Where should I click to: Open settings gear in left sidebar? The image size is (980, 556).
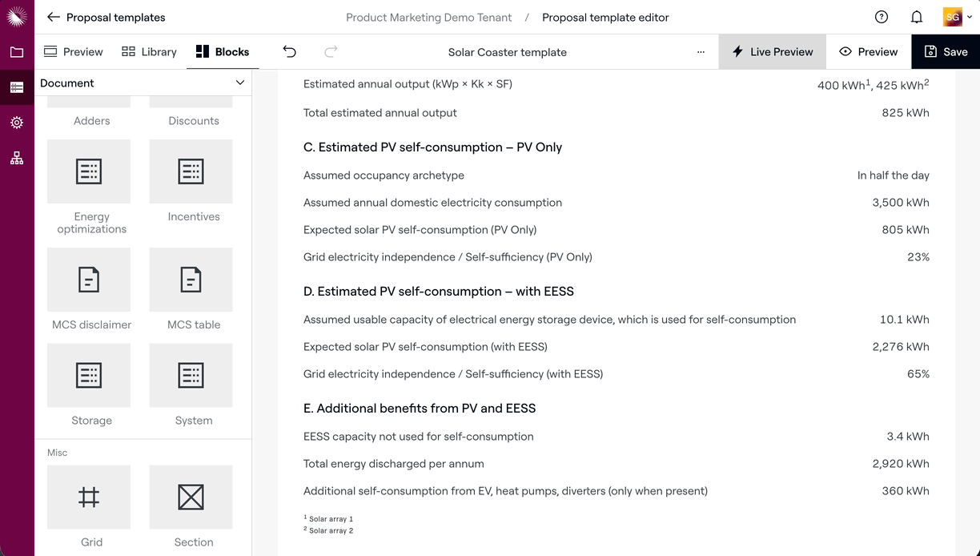[x=17, y=123]
